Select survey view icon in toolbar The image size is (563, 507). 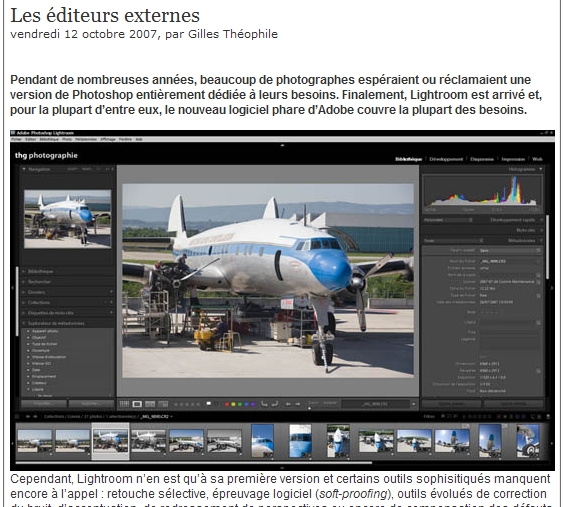[x=163, y=404]
